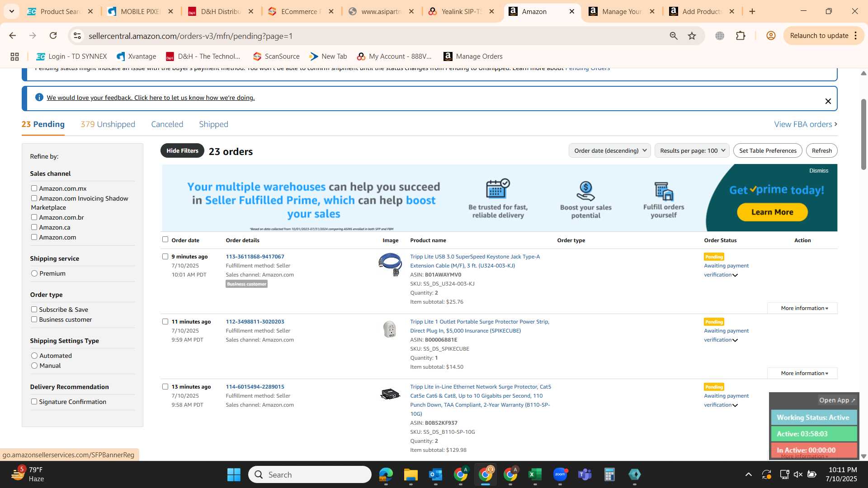
Task: Switch to the Yealink SIP-T browser tab
Action: 461,11
